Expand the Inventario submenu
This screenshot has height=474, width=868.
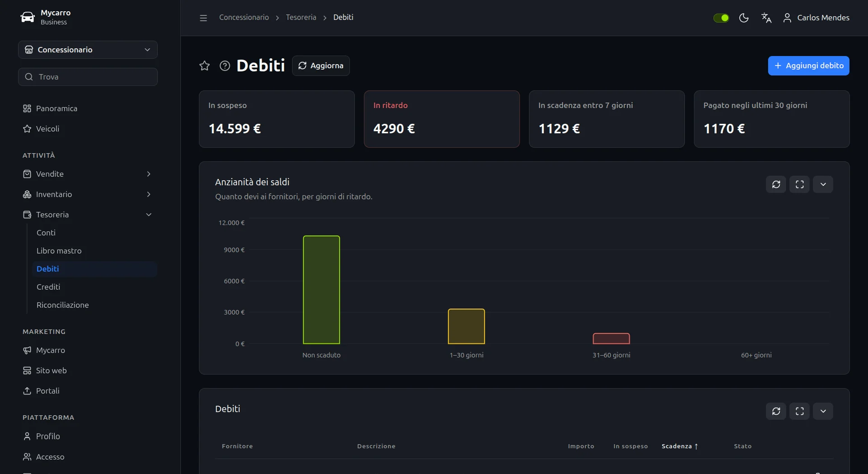[88, 194]
